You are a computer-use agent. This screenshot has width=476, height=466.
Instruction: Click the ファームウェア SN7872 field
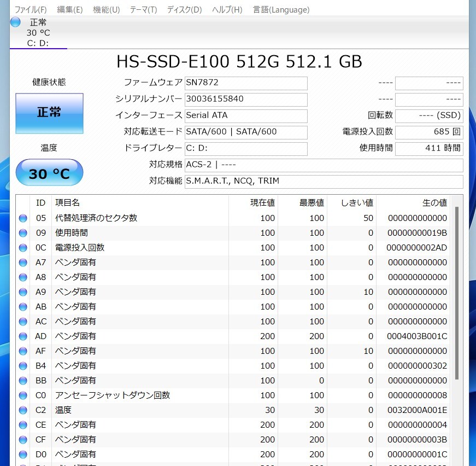[246, 83]
